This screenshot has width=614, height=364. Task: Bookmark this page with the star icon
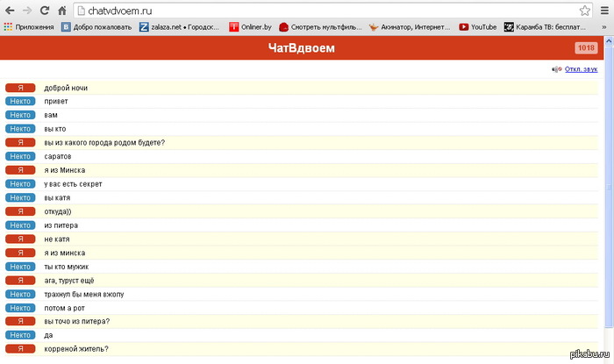[585, 11]
